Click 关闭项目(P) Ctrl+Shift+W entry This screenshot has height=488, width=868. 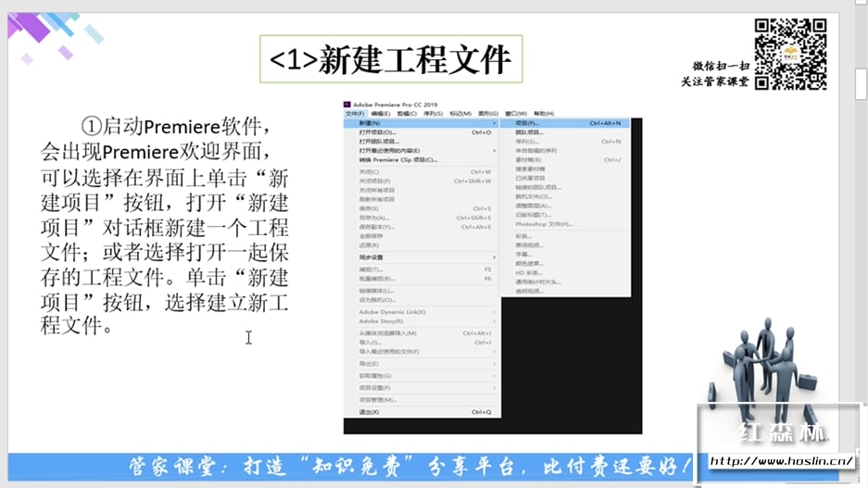[422, 181]
